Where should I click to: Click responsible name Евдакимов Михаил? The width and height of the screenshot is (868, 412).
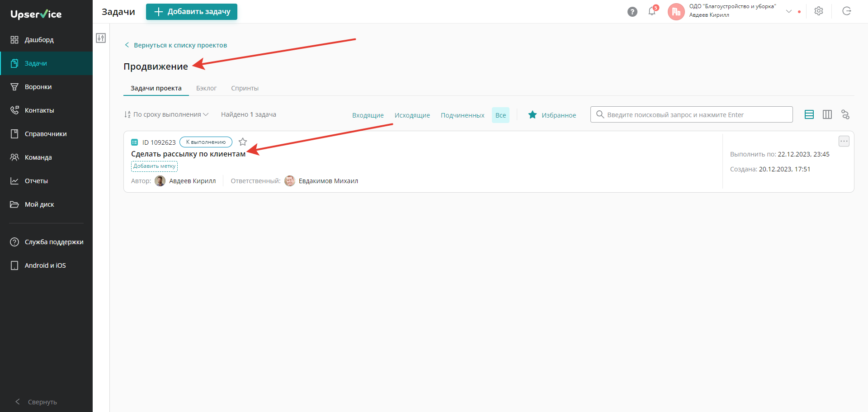point(328,181)
